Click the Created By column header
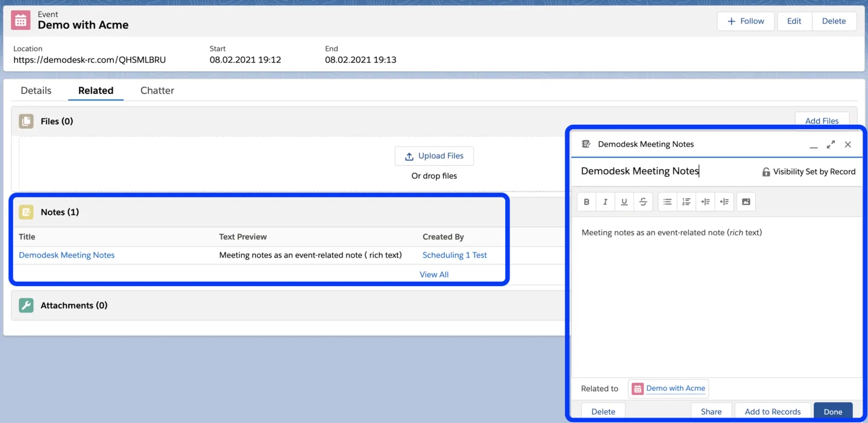This screenshot has height=423, width=868. [443, 237]
